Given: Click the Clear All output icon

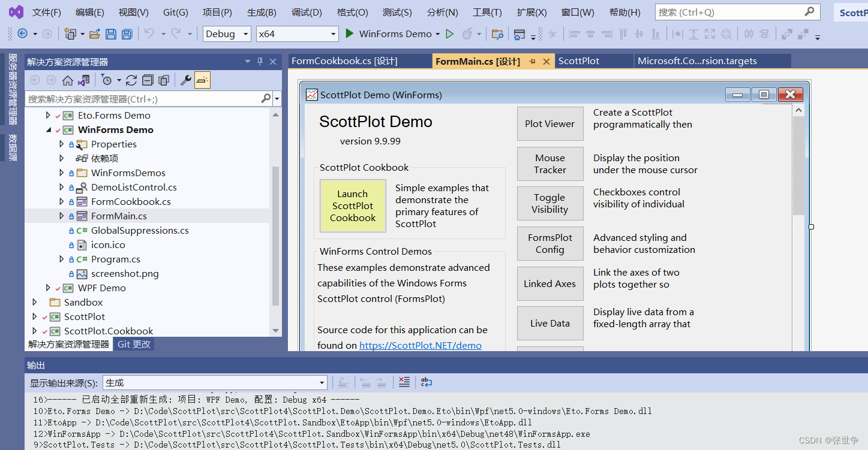Looking at the screenshot, I should tap(404, 381).
